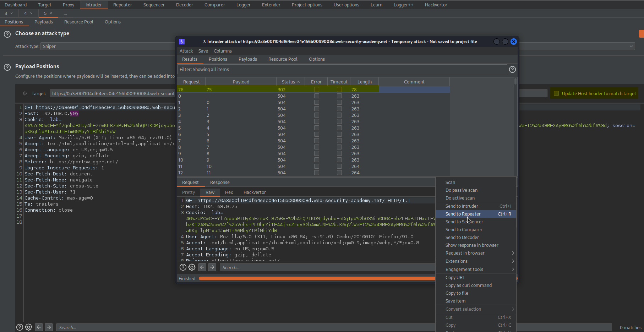Screen dimensions: 644x332
Task: Click back arrow in main Intruder editor footer
Action: click(x=39, y=327)
